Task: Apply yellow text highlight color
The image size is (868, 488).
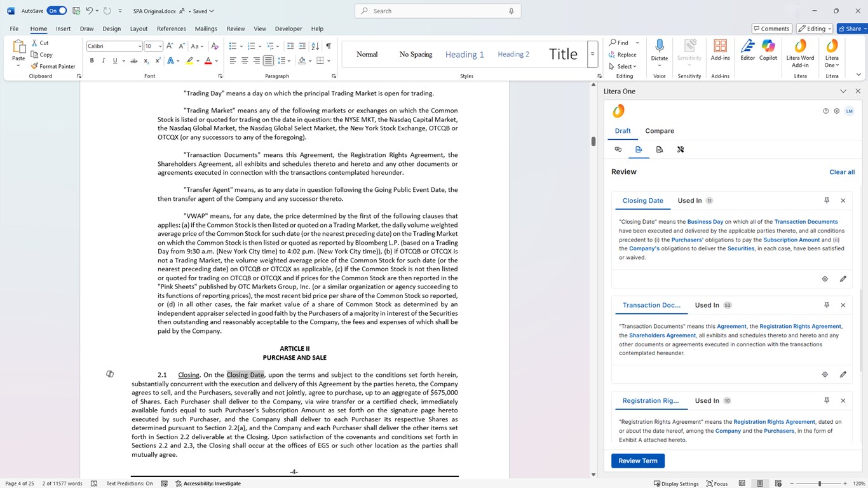Action: [x=189, y=61]
